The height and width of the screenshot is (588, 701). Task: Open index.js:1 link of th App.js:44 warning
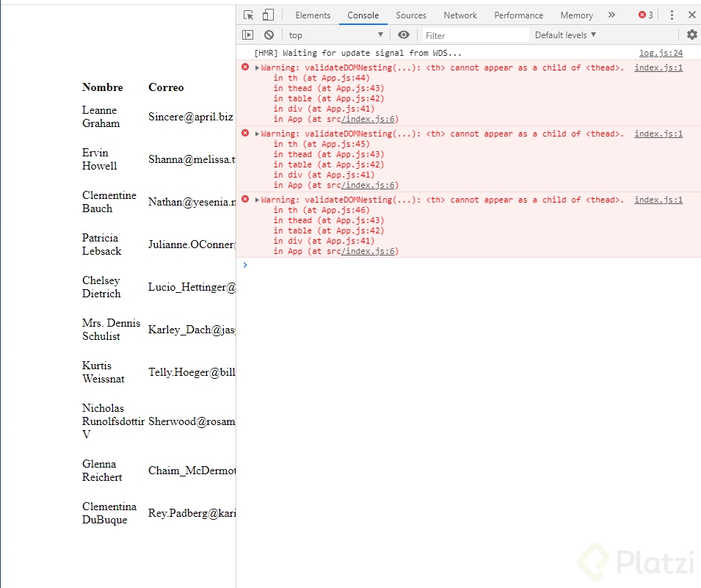tap(658, 68)
